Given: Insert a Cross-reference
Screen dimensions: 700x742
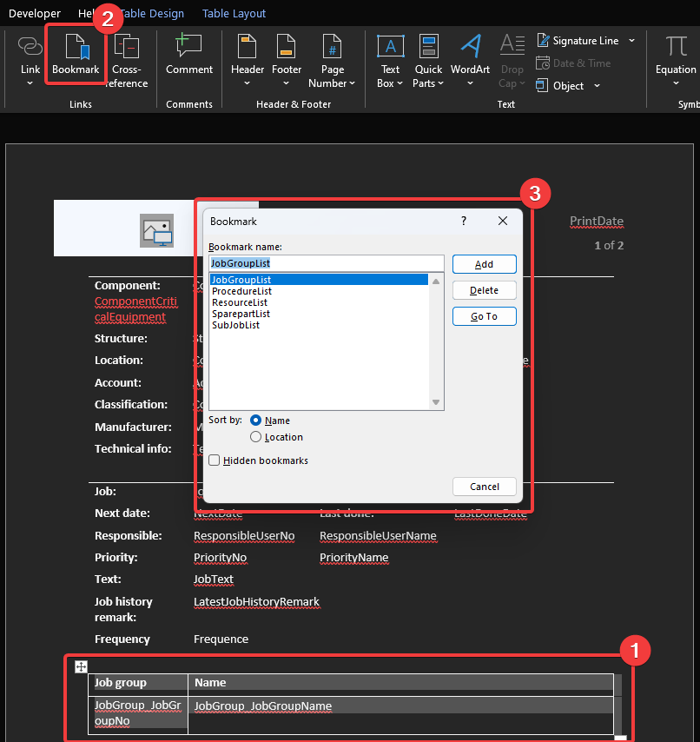Looking at the screenshot, I should coord(126,61).
